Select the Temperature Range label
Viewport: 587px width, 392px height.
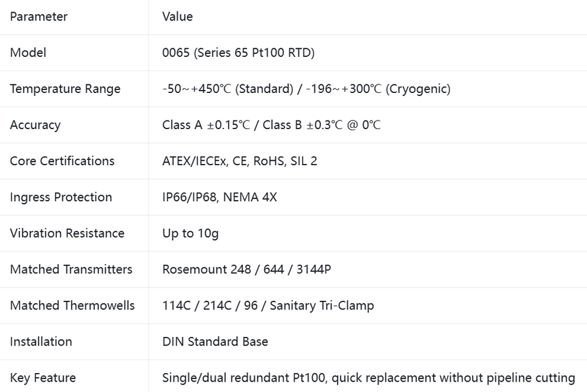[x=65, y=89]
